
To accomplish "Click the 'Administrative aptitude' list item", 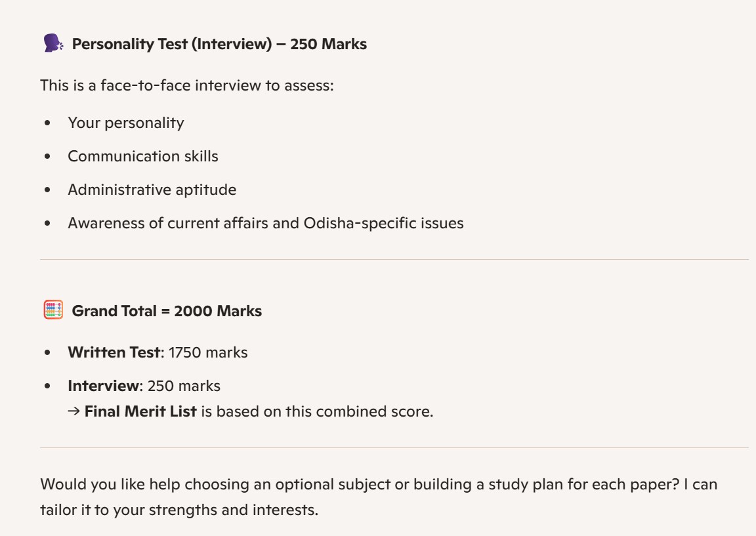I will coord(152,190).
